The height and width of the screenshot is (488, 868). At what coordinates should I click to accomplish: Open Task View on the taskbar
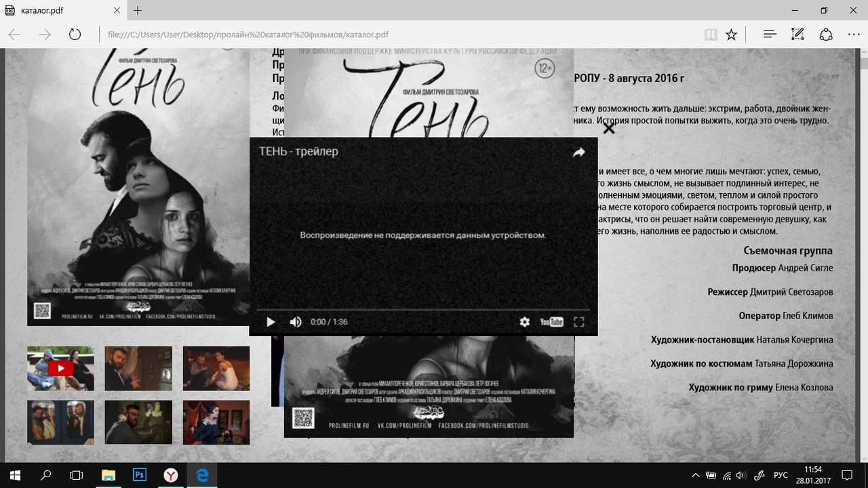tap(77, 475)
